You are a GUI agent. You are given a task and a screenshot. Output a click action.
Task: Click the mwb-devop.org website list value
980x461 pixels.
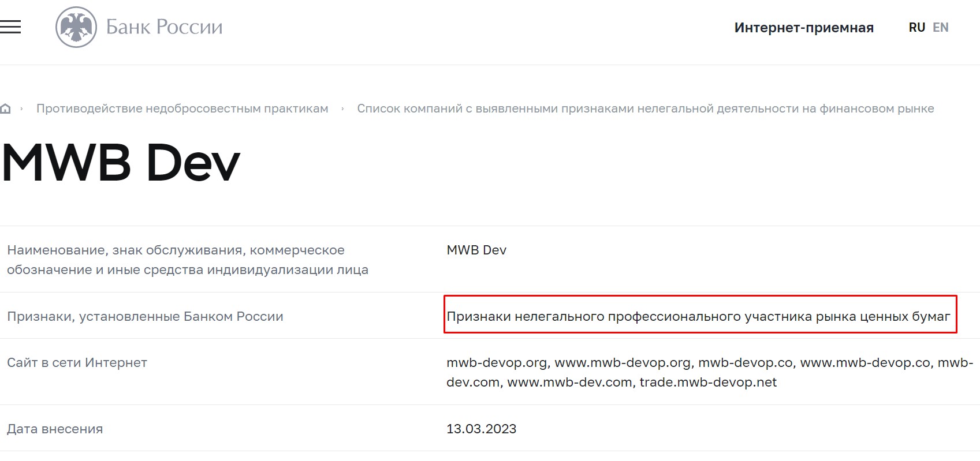pos(710,372)
